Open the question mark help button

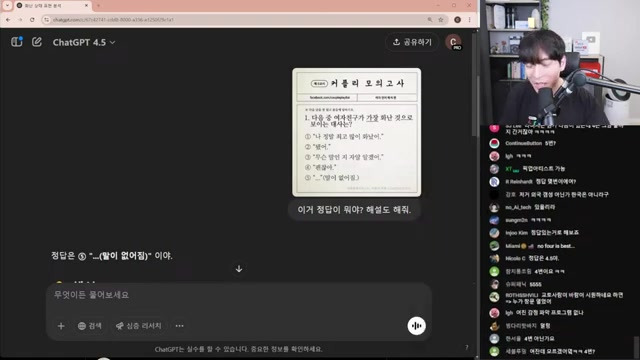(467, 347)
